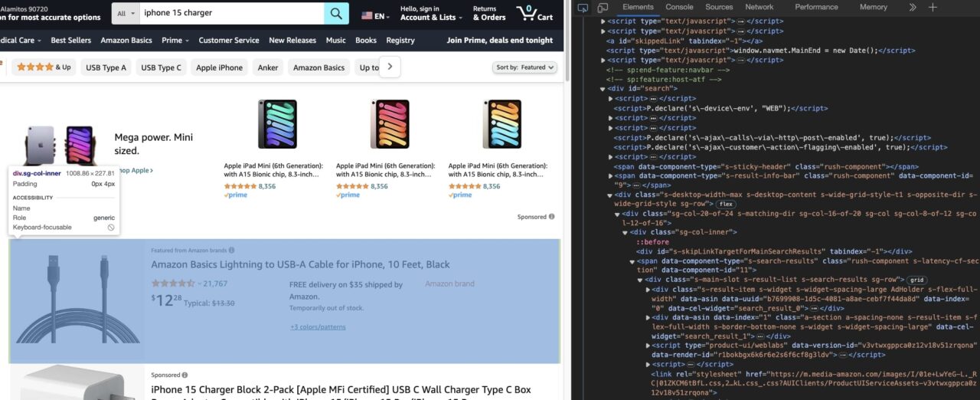Click the pink iPad Mini product thumbnail

pyautogui.click(x=390, y=124)
